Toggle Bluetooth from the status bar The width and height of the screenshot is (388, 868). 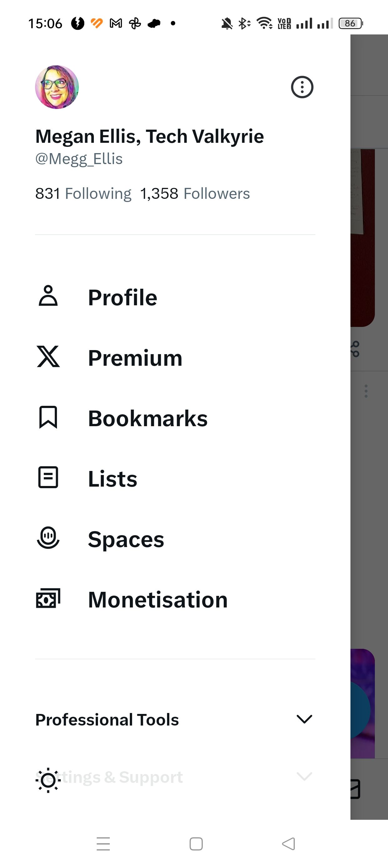[x=243, y=23]
